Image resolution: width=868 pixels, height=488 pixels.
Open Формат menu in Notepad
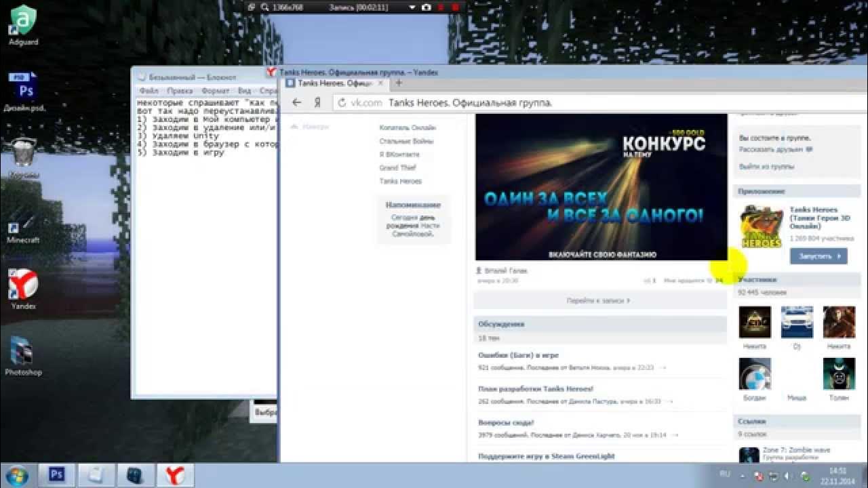(x=215, y=91)
